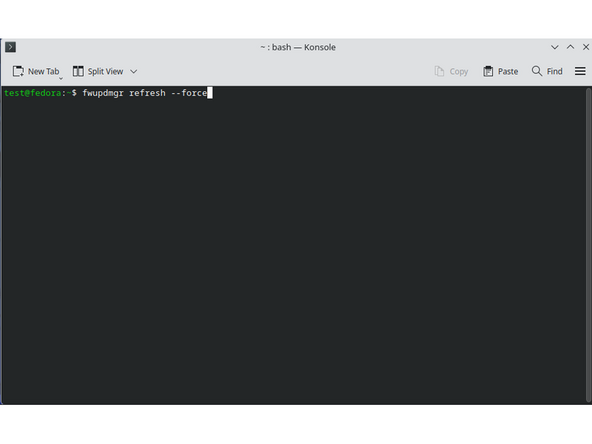Click the Split View icon
This screenshot has height=444, width=592.
[x=78, y=71]
